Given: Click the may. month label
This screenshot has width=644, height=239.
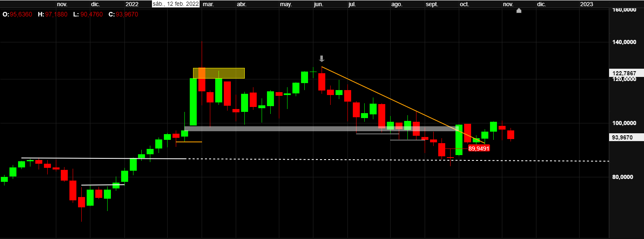Looking at the screenshot, I should coord(286,4).
